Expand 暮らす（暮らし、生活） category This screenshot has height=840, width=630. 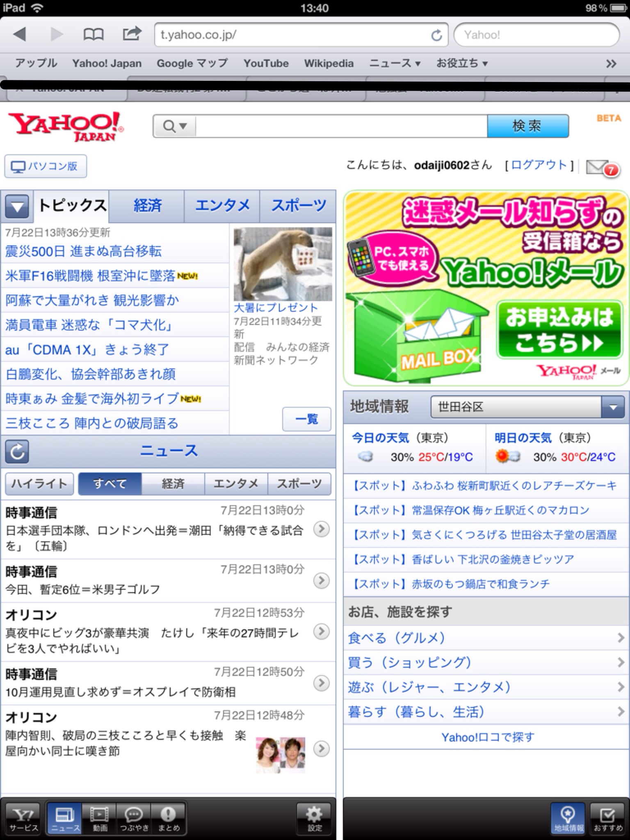click(486, 712)
